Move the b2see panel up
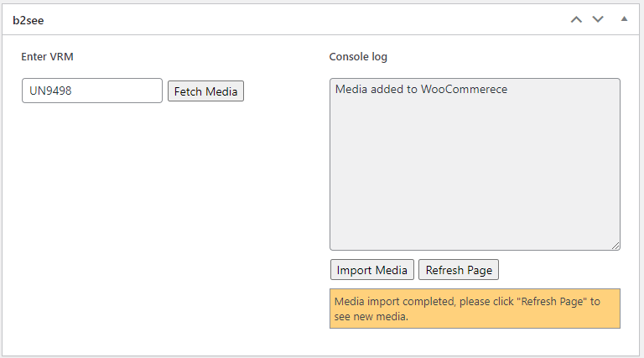The width and height of the screenshot is (644, 358). pyautogui.click(x=575, y=19)
